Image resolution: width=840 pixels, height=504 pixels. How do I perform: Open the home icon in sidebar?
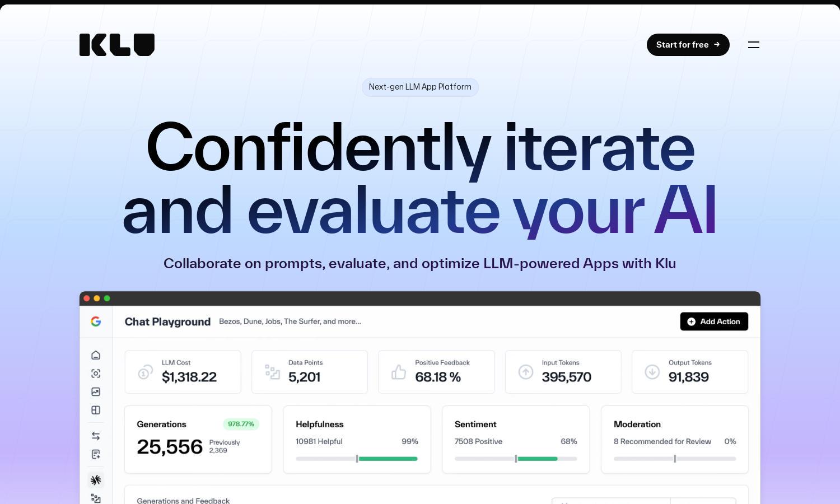(x=96, y=355)
